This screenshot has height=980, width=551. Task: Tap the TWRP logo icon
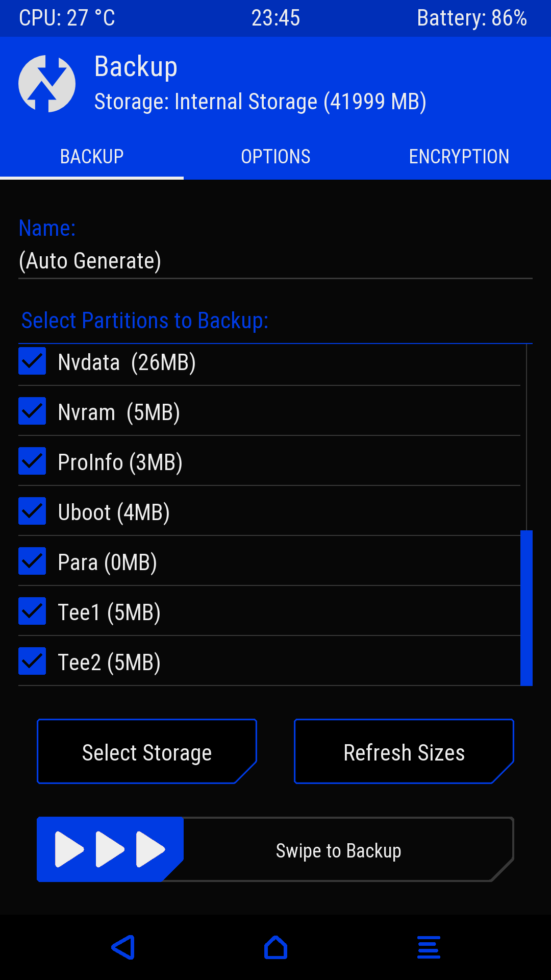[x=47, y=84]
